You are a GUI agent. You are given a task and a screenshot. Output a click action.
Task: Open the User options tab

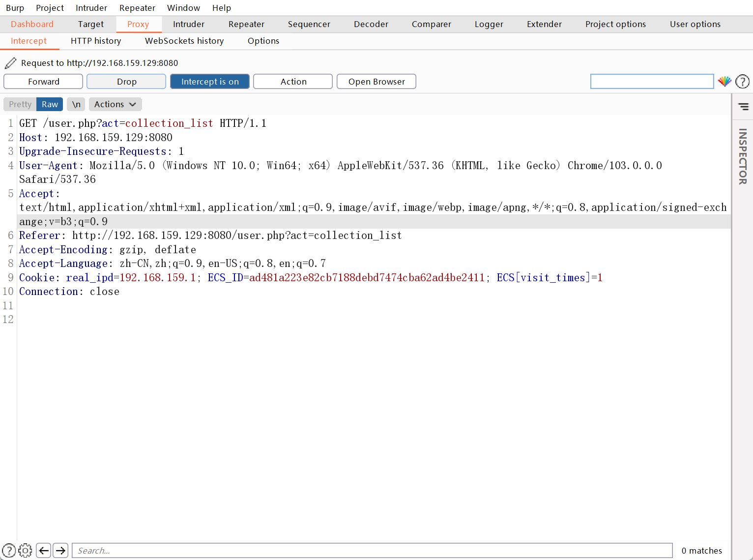click(x=695, y=24)
